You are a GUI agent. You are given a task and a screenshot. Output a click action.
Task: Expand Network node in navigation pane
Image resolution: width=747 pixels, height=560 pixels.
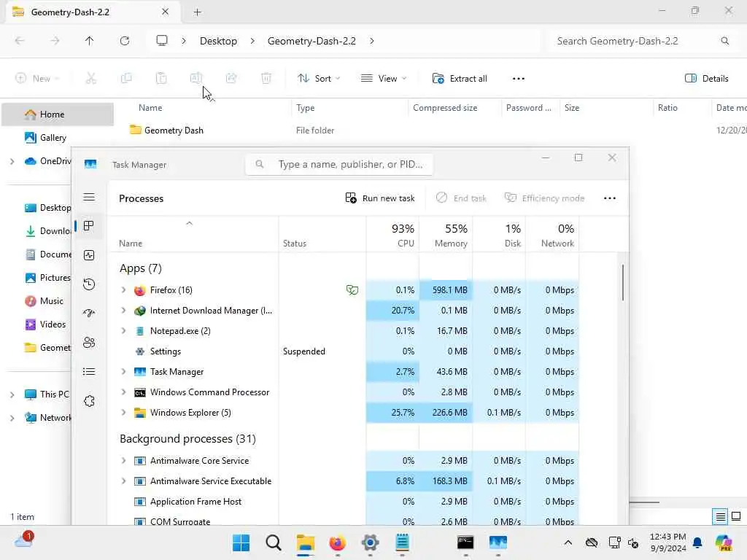click(x=12, y=418)
